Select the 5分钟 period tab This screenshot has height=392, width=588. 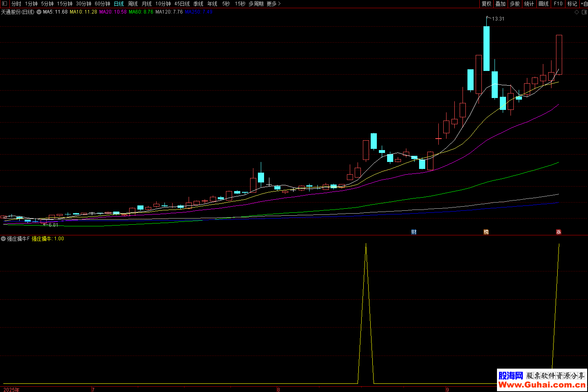tap(47, 4)
